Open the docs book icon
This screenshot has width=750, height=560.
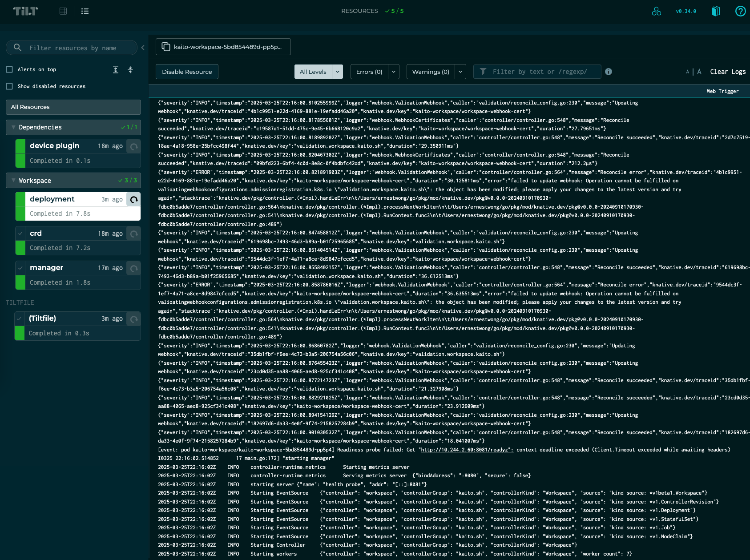coord(715,11)
